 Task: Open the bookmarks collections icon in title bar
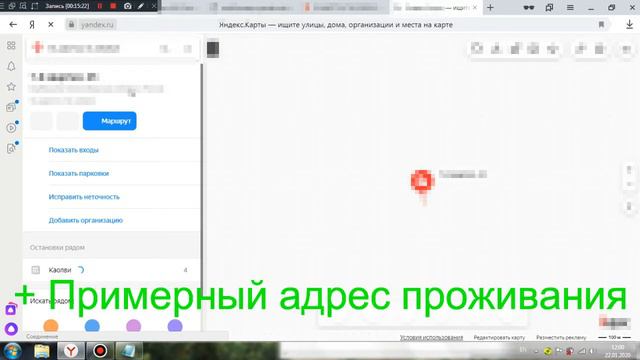[549, 7]
